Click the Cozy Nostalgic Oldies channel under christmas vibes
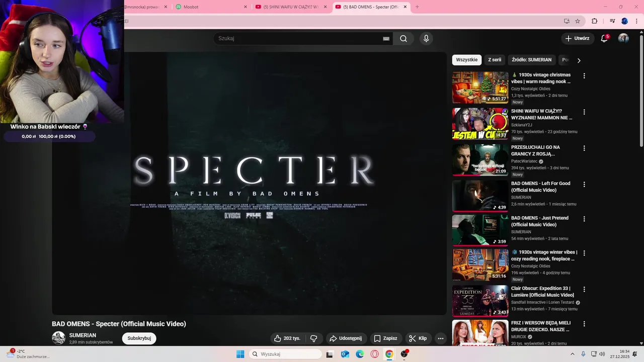This screenshot has width=644, height=362. pyautogui.click(x=531, y=89)
